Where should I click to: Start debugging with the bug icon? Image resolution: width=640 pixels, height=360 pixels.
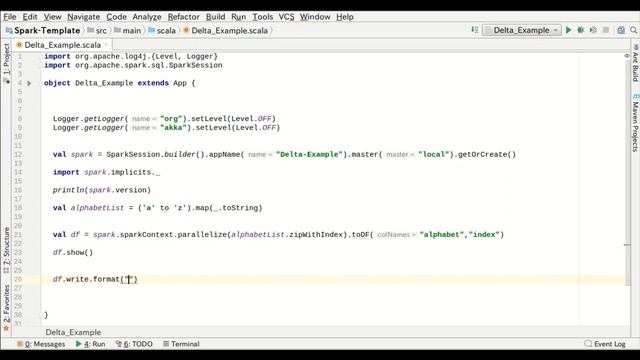(x=581, y=30)
